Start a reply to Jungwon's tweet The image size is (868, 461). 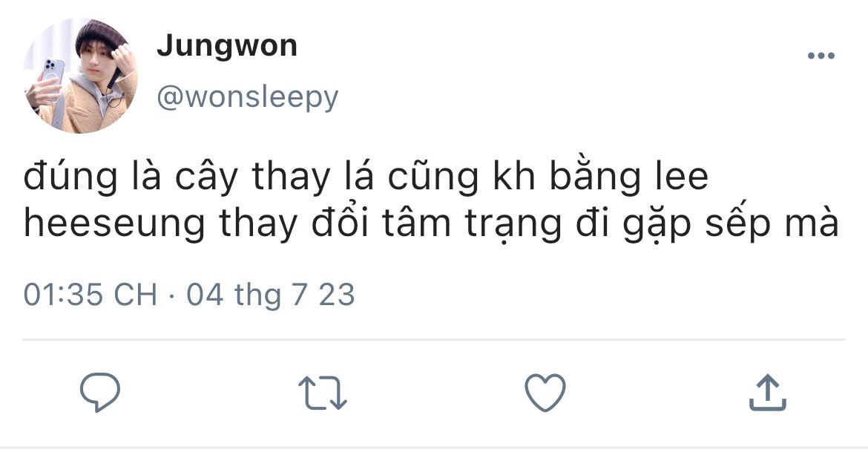(x=100, y=392)
